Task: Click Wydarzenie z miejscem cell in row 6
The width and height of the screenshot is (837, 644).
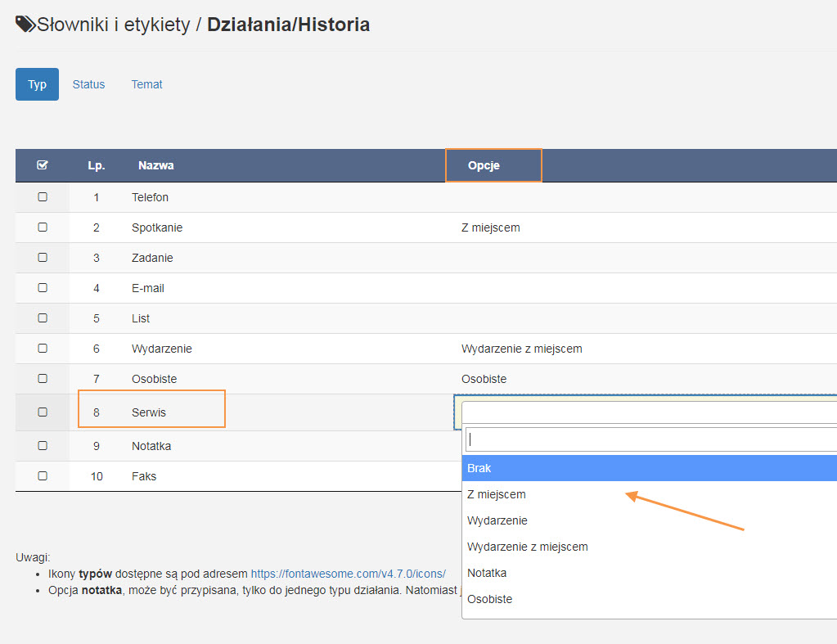Action: 521,349
